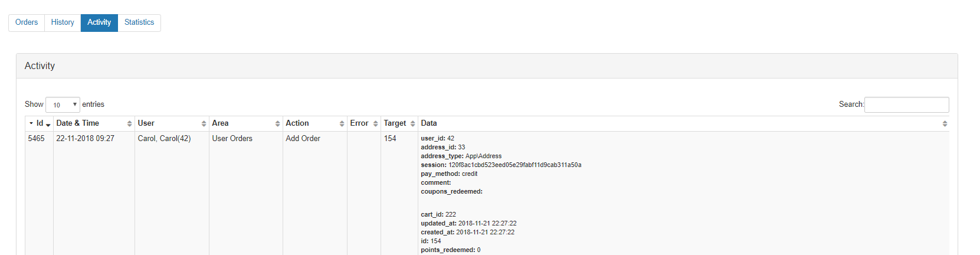Click the Action column sort arrows
The image size is (980, 255).
[x=342, y=124]
